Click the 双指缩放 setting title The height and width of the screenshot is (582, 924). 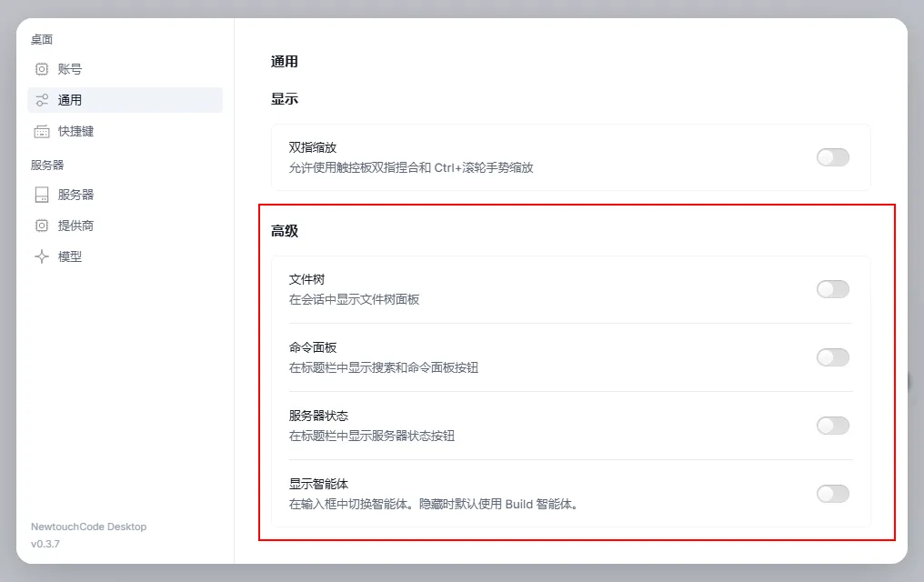click(313, 147)
